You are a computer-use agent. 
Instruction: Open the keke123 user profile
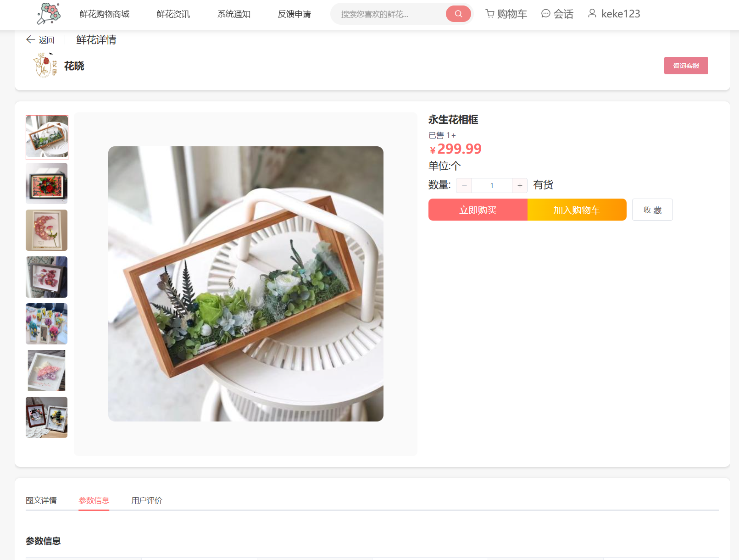coord(614,14)
